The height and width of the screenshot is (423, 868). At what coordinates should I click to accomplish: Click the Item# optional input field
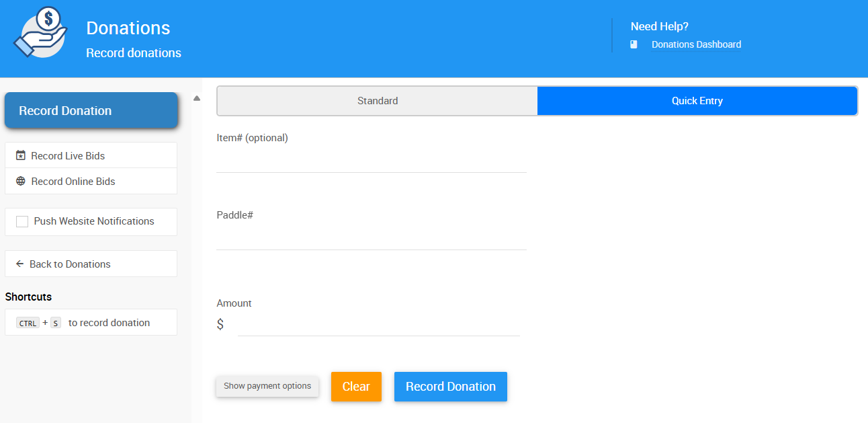click(371, 161)
